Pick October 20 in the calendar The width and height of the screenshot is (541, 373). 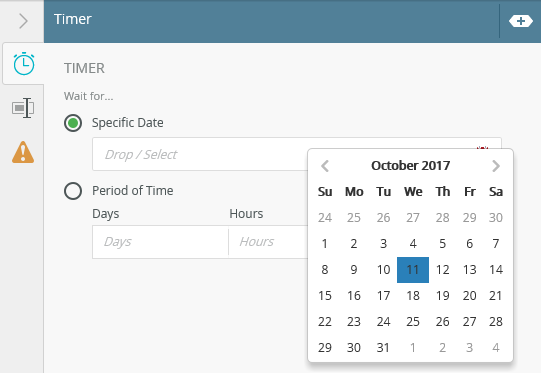[470, 296]
